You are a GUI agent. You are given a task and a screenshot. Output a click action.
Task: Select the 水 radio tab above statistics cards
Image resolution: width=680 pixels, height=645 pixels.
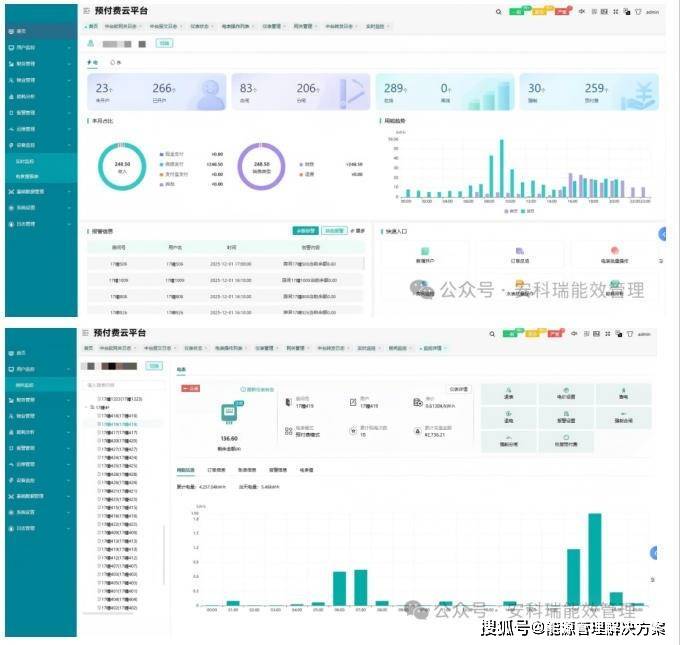(x=114, y=61)
